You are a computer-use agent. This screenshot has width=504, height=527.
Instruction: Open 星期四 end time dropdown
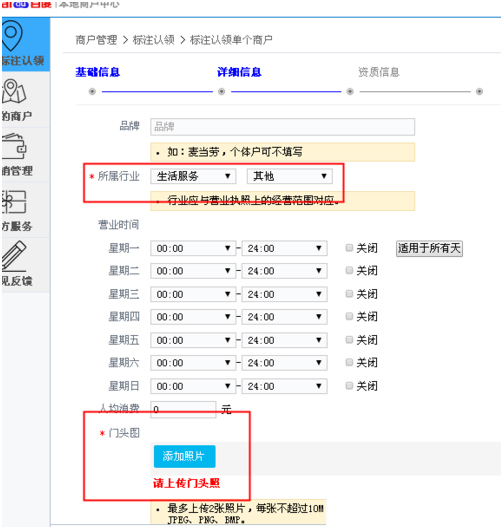click(x=284, y=317)
